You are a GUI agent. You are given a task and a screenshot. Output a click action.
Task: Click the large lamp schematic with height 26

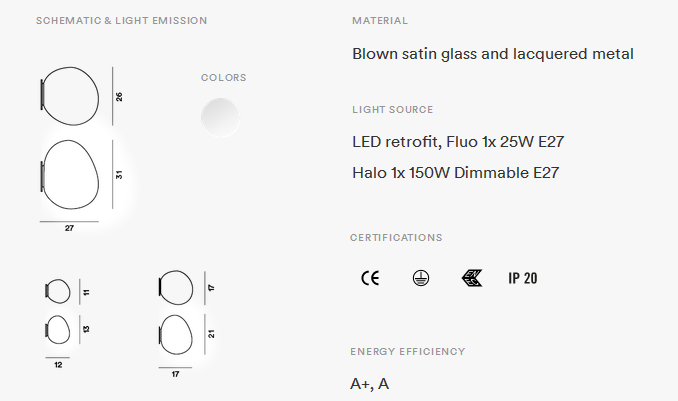(x=70, y=96)
